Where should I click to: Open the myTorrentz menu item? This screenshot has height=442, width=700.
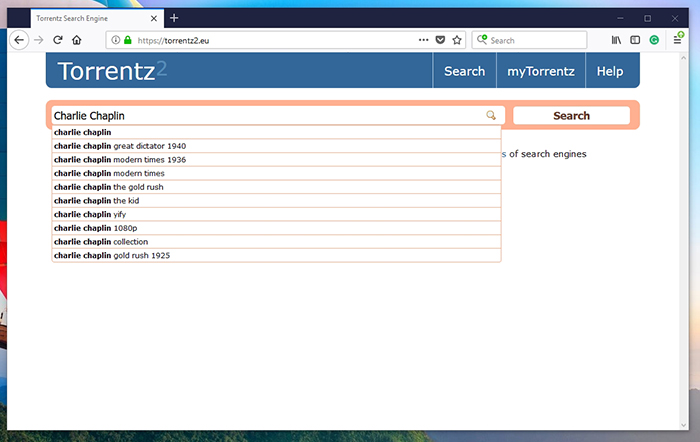[540, 71]
